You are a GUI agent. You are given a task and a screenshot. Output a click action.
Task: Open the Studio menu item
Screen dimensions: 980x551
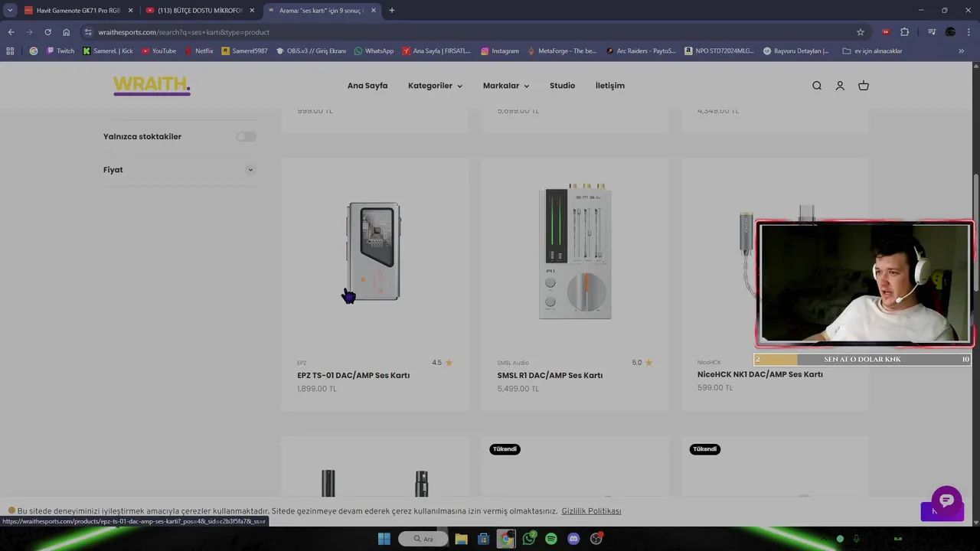(x=562, y=86)
